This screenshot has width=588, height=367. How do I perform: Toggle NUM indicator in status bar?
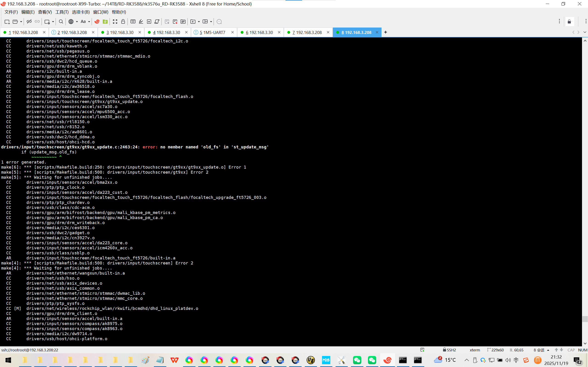pyautogui.click(x=582, y=350)
